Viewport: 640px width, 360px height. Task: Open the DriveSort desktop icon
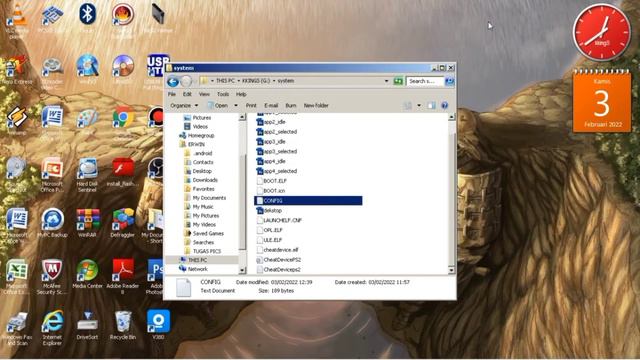pyautogui.click(x=87, y=325)
